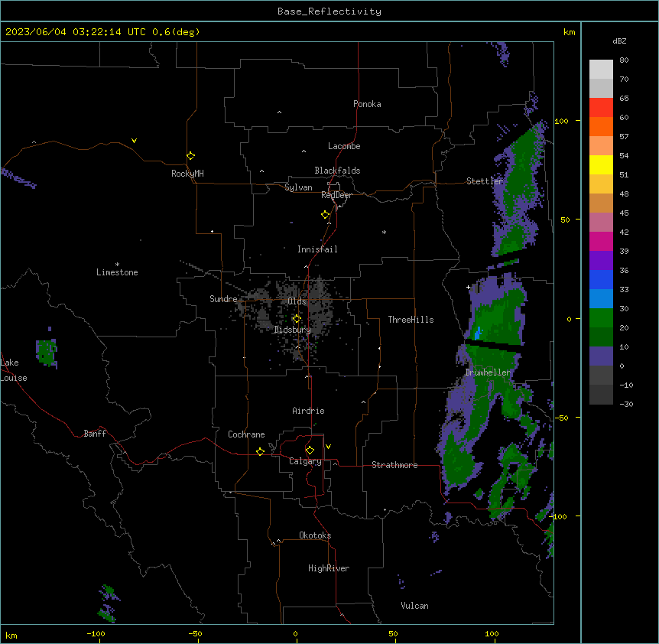659x644 pixels.
Task: Click the Ponoka city label
Action: point(367,104)
